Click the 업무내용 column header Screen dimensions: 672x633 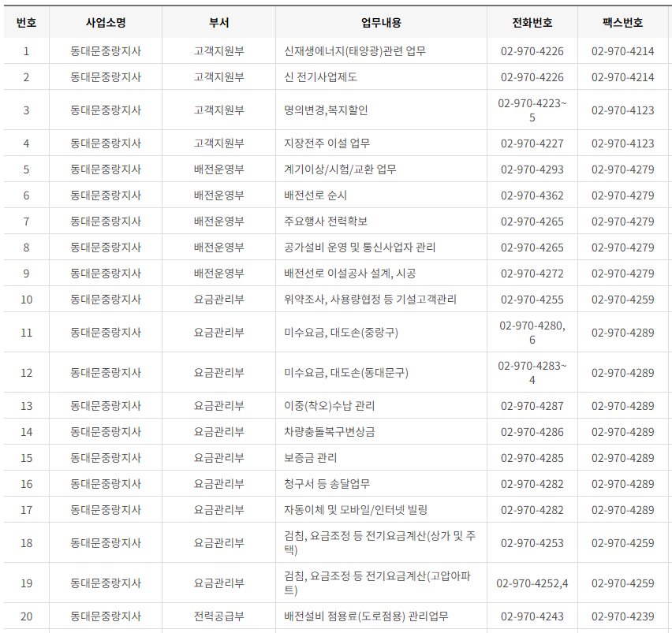point(372,23)
